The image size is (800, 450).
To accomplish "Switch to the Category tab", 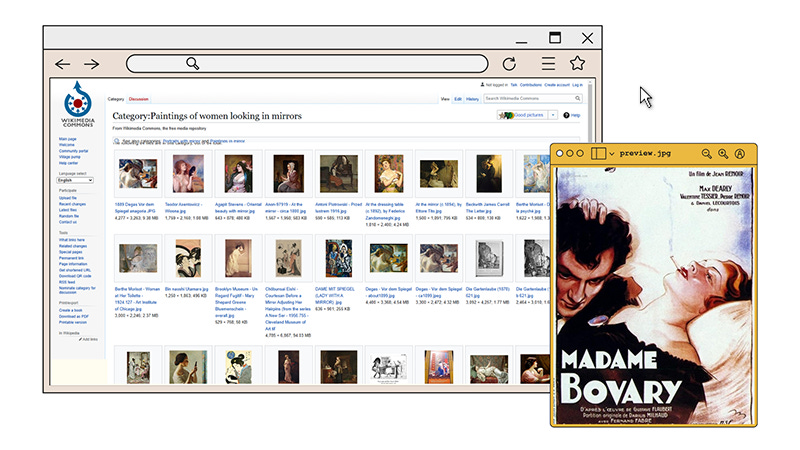I will coord(116,99).
